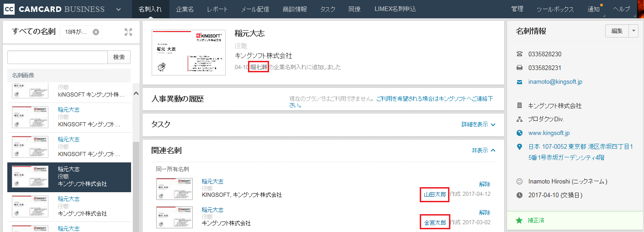Click the expand-to-fullscreen icon in the card list
Viewport: 644px width, 232px height.
point(128,32)
